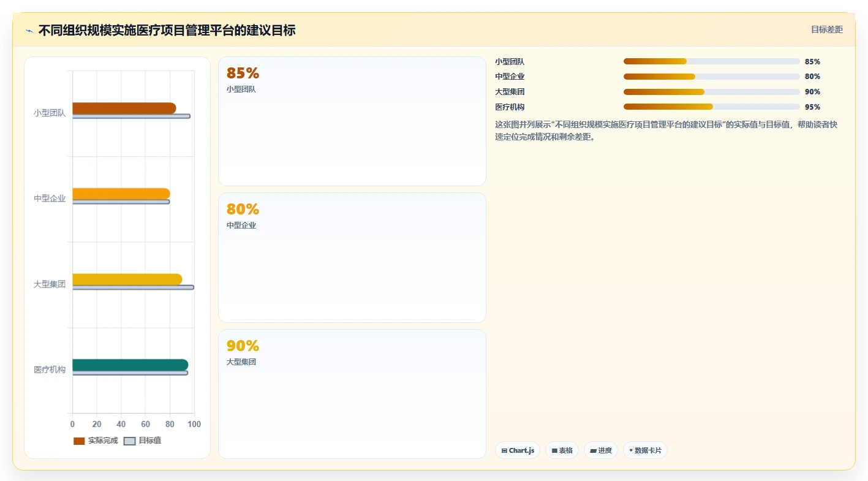Open the 85% 小型团队 data card
Viewport: 868px width, 481px height.
pos(352,121)
